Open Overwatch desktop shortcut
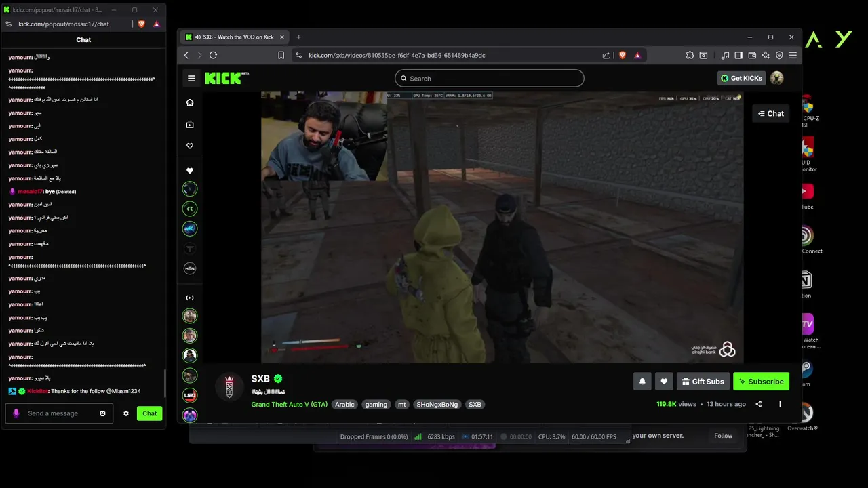 [805, 416]
